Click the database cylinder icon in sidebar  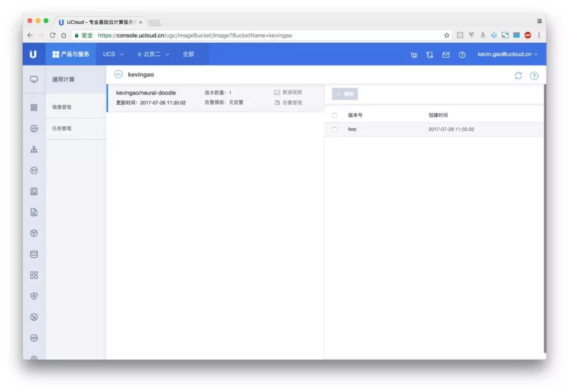[34, 254]
